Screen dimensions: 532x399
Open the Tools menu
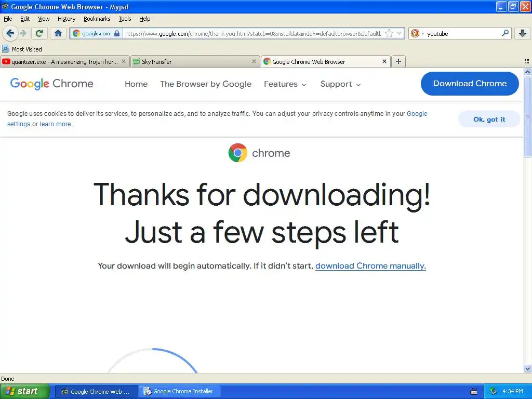tap(125, 19)
